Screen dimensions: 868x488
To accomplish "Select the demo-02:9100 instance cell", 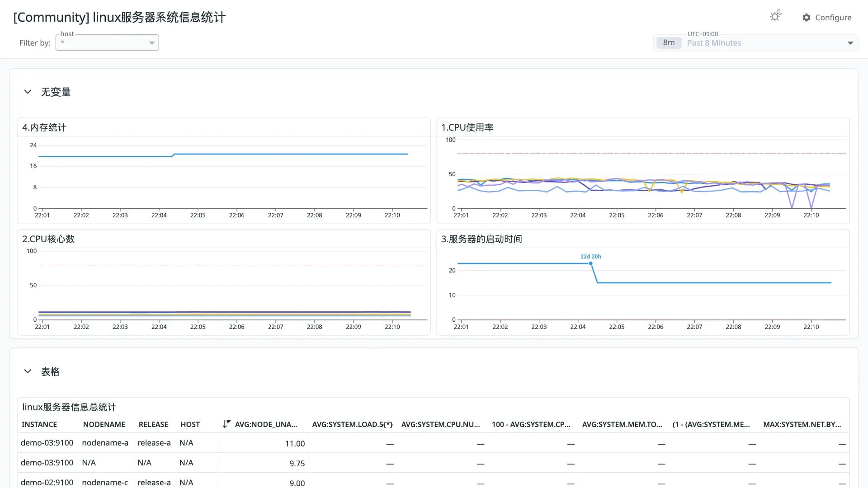I will click(47, 483).
